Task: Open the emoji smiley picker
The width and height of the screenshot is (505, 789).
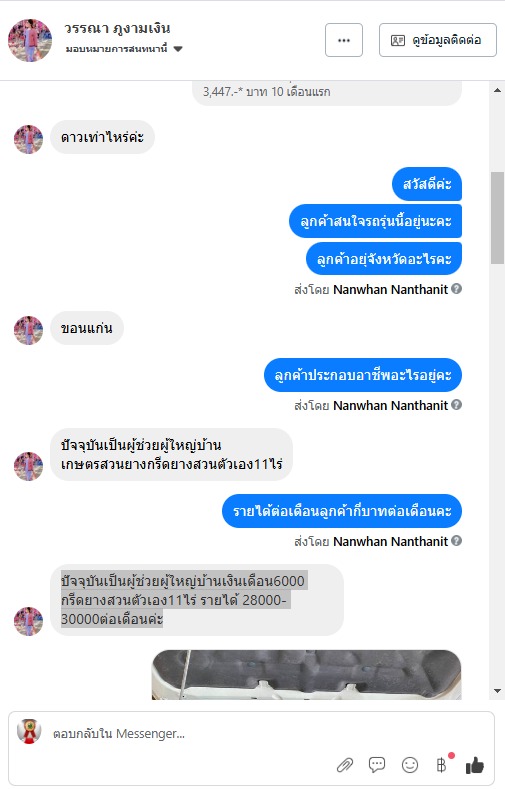Action: pyautogui.click(x=410, y=765)
